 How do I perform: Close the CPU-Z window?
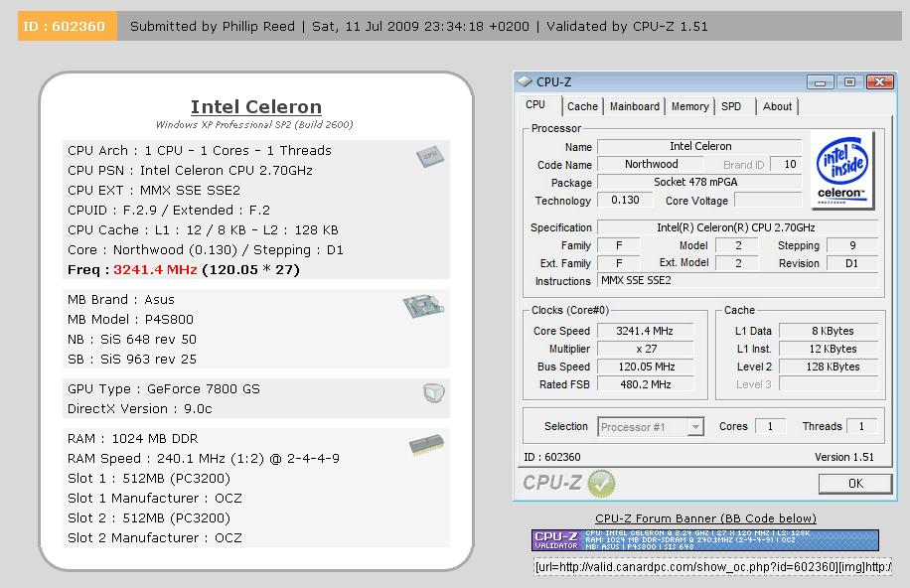point(880,82)
